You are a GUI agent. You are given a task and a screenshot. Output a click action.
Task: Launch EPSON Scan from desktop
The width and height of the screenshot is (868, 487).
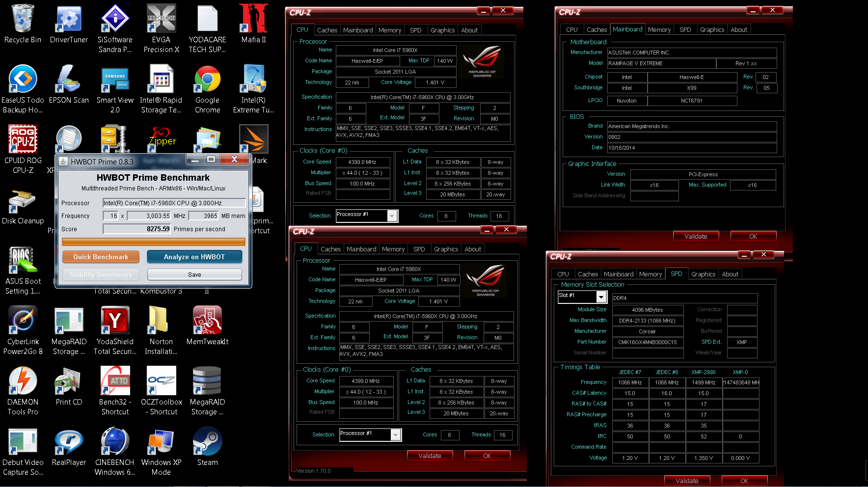pos(69,84)
